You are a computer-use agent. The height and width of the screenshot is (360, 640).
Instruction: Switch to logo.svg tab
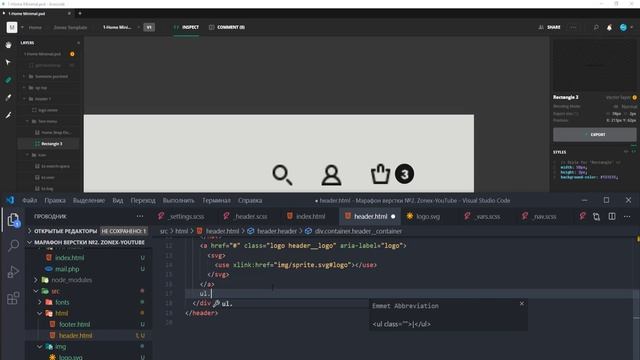click(x=428, y=216)
